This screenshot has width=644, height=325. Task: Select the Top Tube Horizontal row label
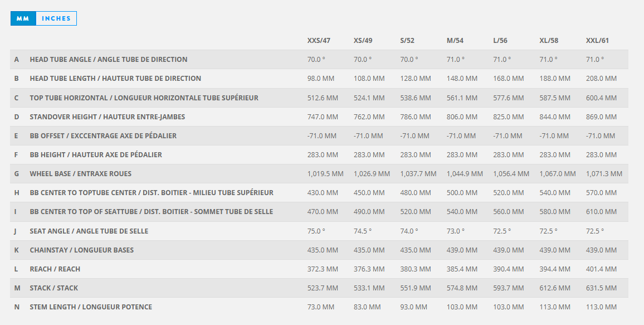144,98
